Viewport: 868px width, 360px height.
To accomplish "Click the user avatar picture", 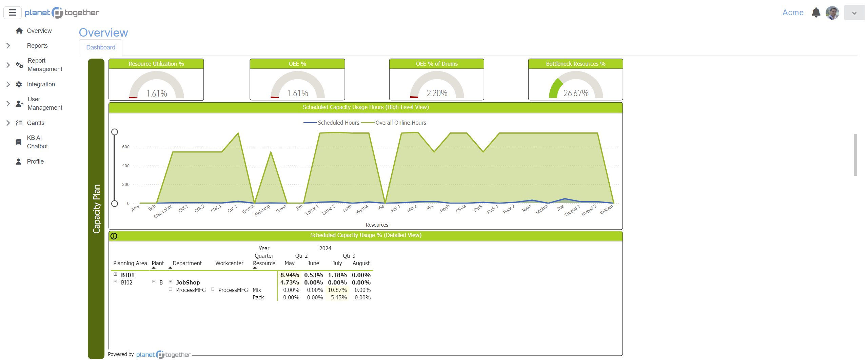I will [832, 13].
